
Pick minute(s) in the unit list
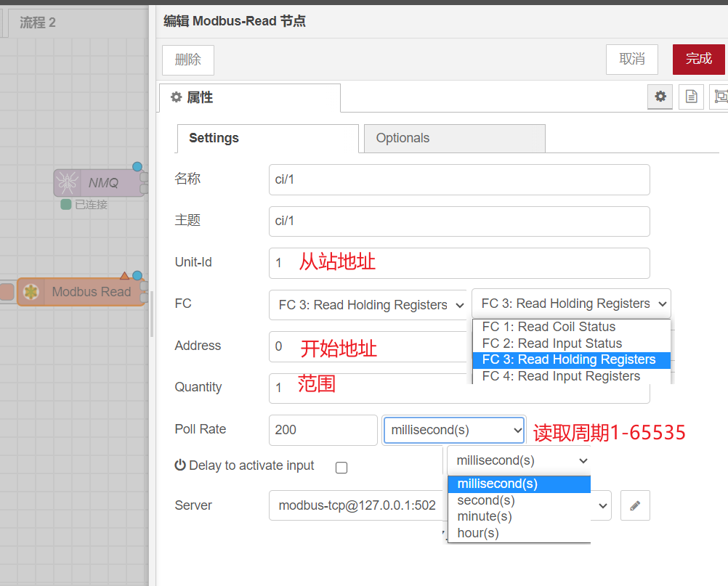point(519,516)
